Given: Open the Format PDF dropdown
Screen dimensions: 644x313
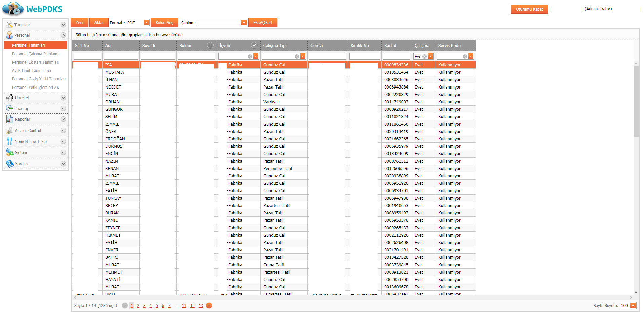Looking at the screenshot, I should pyautogui.click(x=146, y=23).
